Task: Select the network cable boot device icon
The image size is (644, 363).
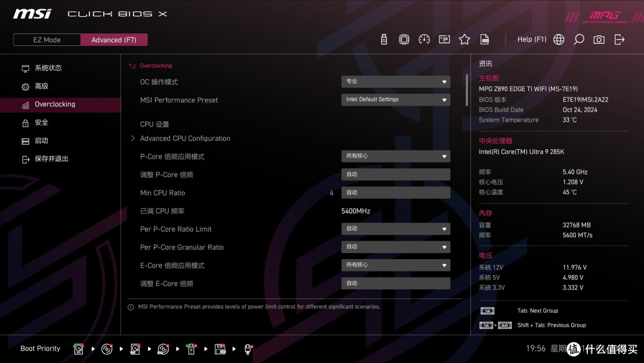Action: click(x=248, y=349)
